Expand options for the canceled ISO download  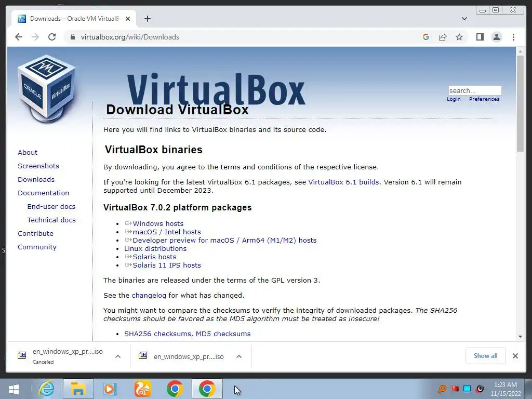[x=118, y=356]
